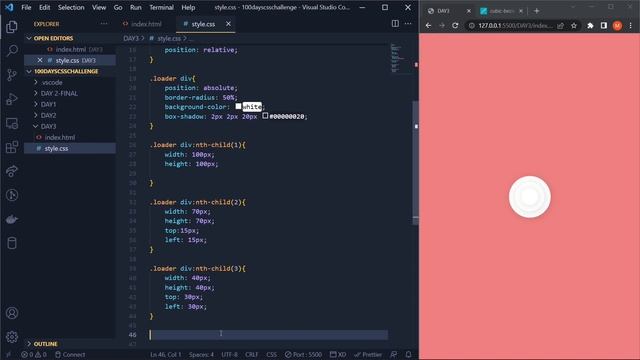Click the Spaces: 4 indentation setting

pos(201,355)
